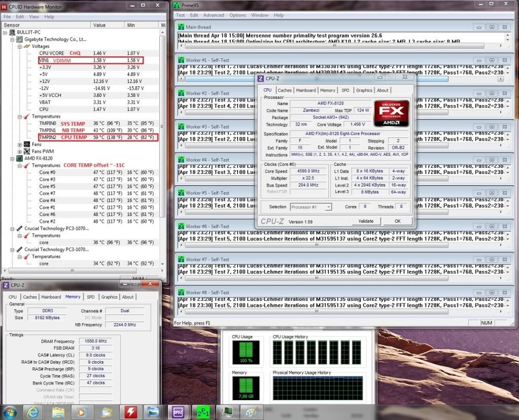The height and width of the screenshot is (420, 519).
Task: Open Windows Explorer folder on taskbar
Action: coord(58,412)
